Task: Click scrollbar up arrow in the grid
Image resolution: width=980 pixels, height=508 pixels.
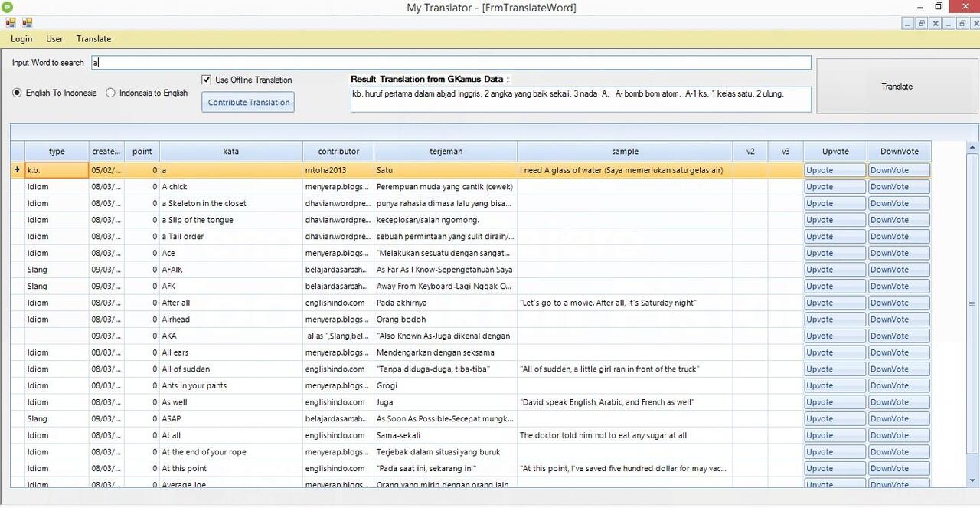Action: point(972,147)
